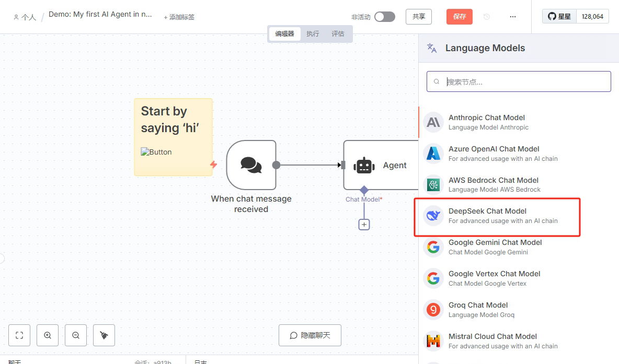619x364 pixels.
Task: Switch to the 评估 tab
Action: tap(338, 34)
